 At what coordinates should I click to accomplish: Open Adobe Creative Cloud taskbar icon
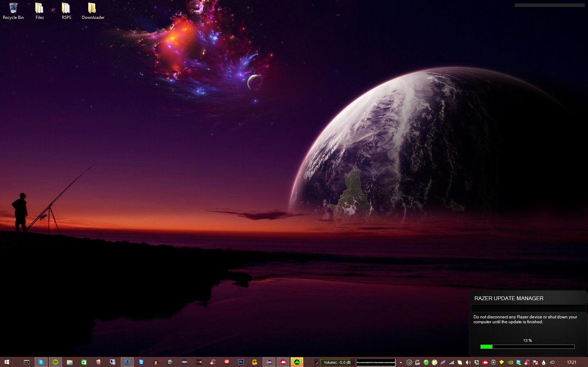[227, 362]
